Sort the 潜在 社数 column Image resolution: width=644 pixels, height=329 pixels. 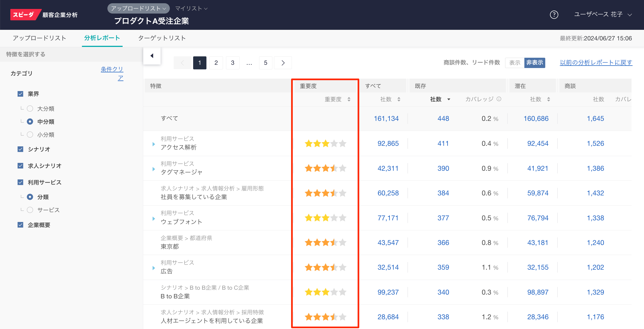click(x=549, y=99)
